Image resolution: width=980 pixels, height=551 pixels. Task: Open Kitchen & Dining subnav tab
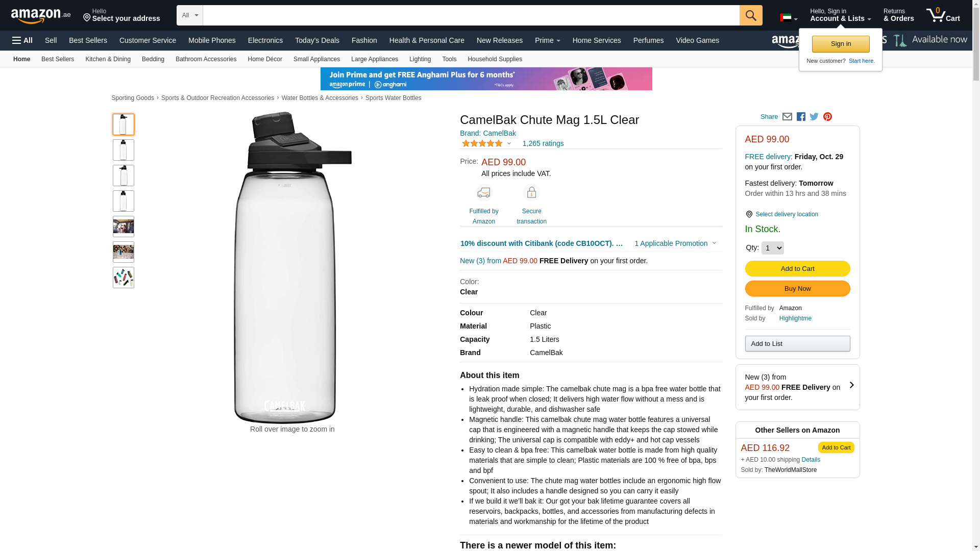pos(108,59)
